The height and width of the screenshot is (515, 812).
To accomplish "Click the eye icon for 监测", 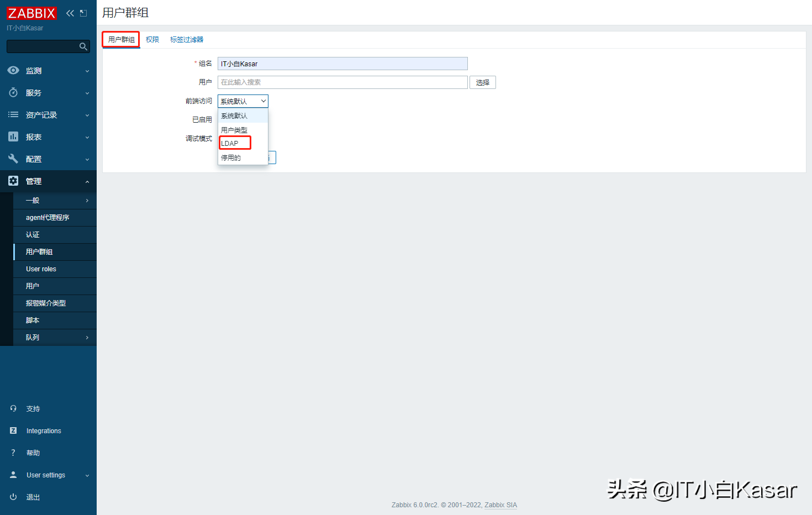I will pos(13,70).
